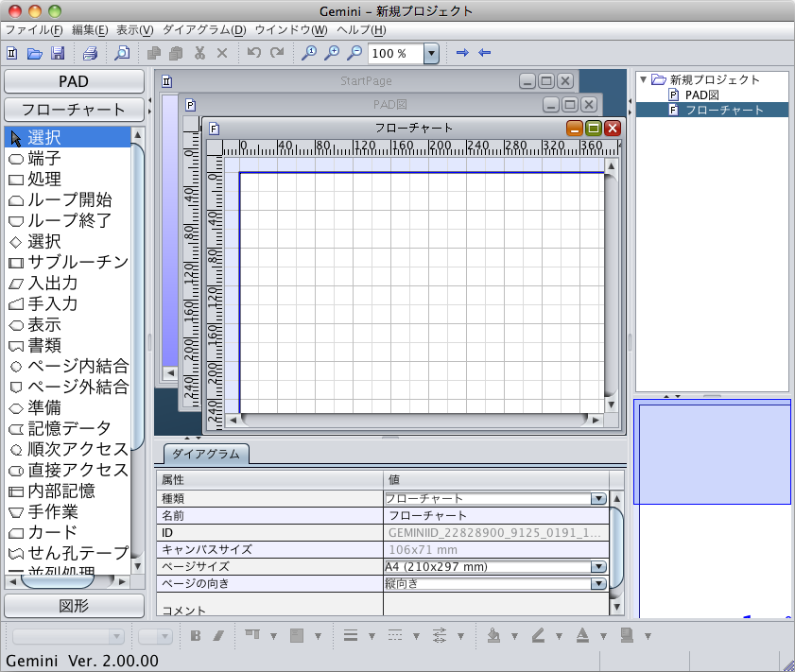Open the line style dropdown arrow
The width and height of the screenshot is (795, 672).
[x=416, y=636]
